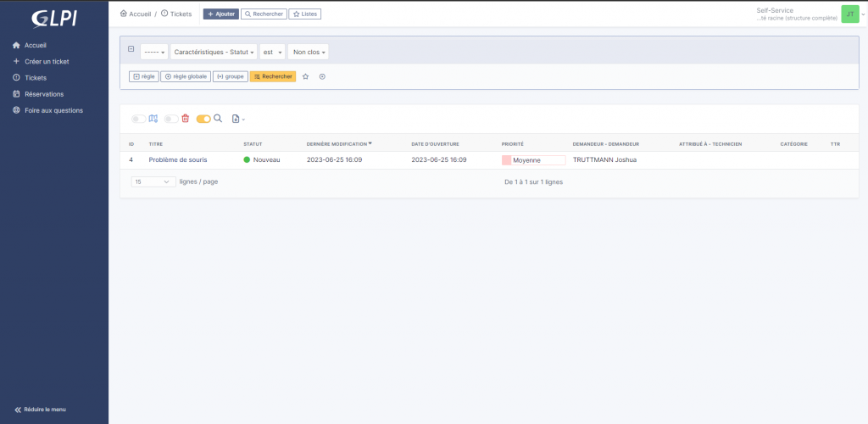This screenshot has width=868, height=424.
Task: Click the GLPI logo
Action: pos(53,19)
